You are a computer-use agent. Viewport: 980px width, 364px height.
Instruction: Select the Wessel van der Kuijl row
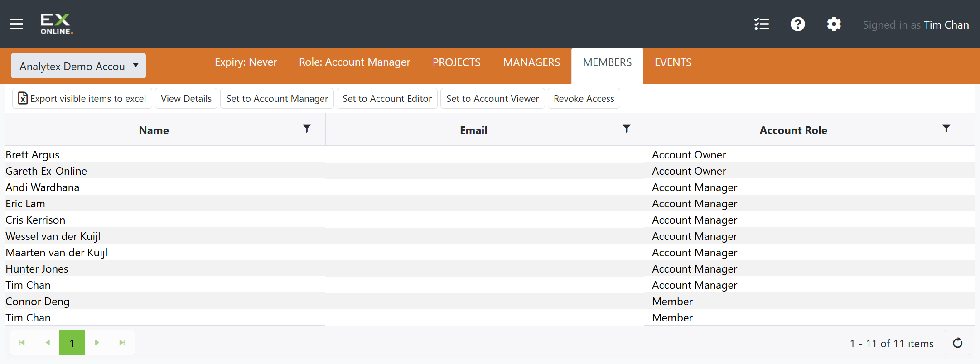click(x=490, y=236)
